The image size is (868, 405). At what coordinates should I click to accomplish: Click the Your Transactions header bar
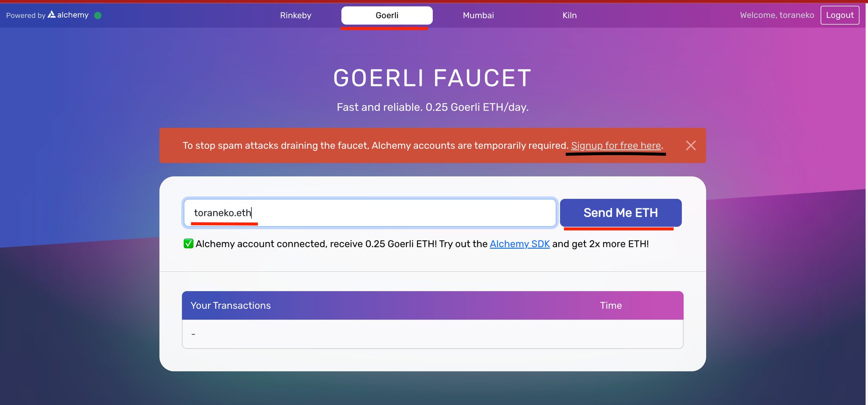[231, 305]
